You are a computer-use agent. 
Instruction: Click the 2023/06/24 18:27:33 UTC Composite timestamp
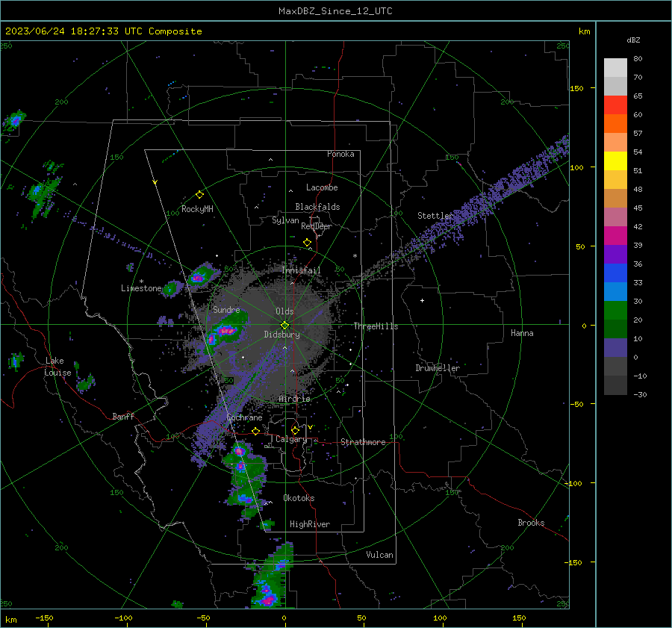coord(103,31)
